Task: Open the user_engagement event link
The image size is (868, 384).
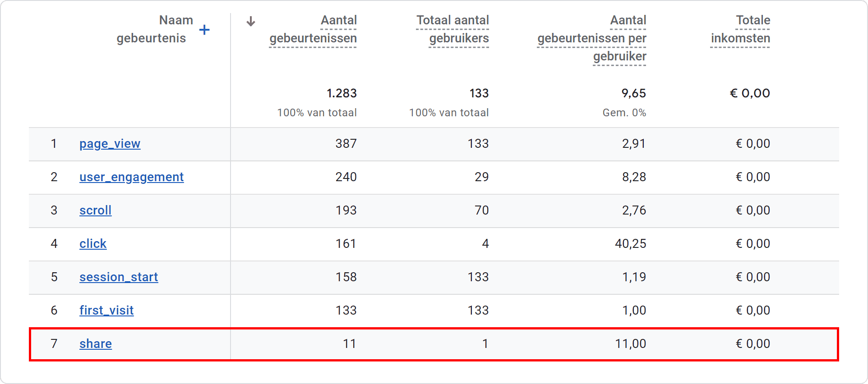Action: click(x=131, y=177)
